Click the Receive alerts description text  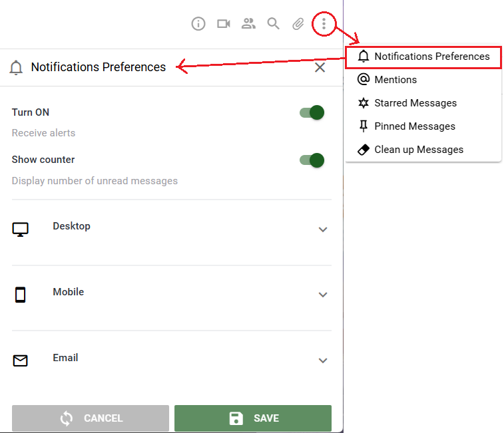pos(43,133)
